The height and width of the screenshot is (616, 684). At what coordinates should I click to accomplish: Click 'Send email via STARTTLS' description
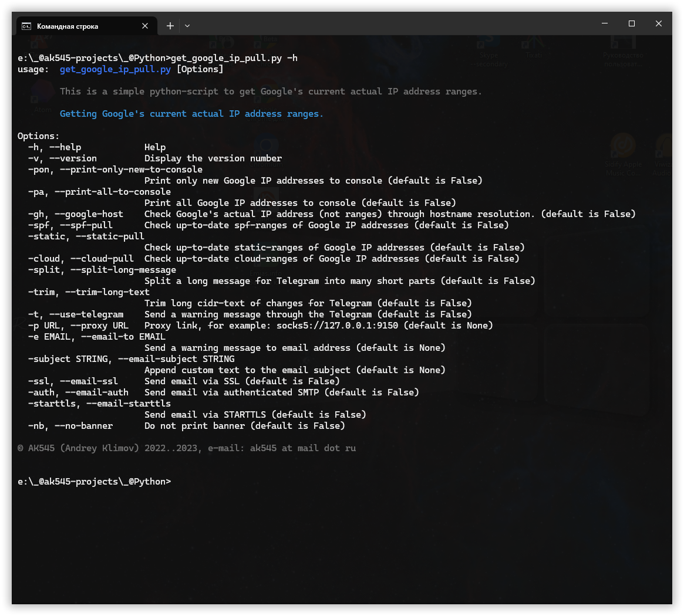[205, 415]
